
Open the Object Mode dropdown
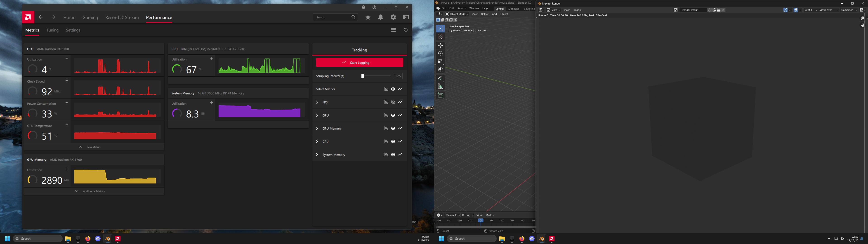click(x=457, y=14)
